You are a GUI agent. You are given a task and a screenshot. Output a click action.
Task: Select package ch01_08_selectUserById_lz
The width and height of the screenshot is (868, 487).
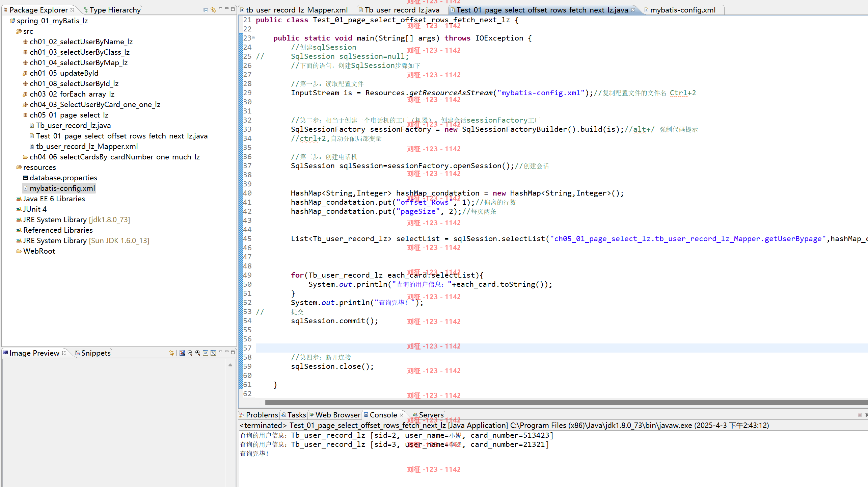pyautogui.click(x=71, y=84)
